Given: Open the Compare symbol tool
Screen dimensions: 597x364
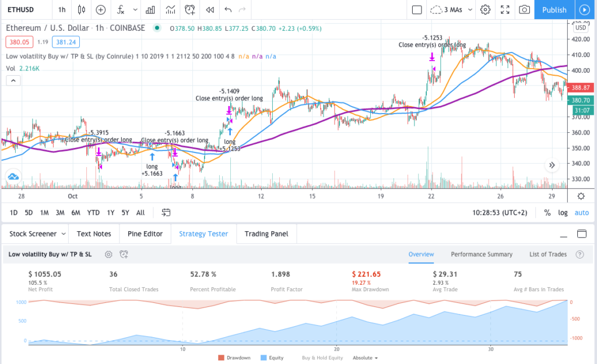Looking at the screenshot, I should click(99, 10).
